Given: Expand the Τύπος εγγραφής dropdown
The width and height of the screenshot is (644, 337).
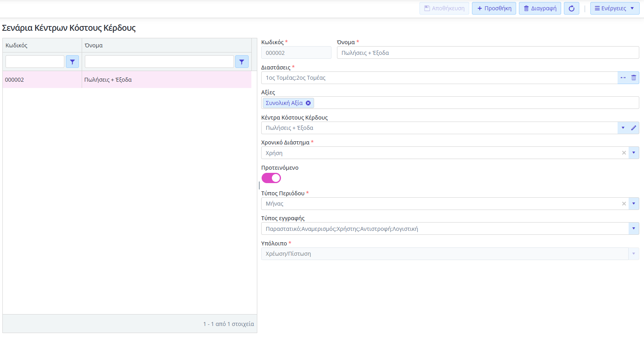Looking at the screenshot, I should [634, 228].
